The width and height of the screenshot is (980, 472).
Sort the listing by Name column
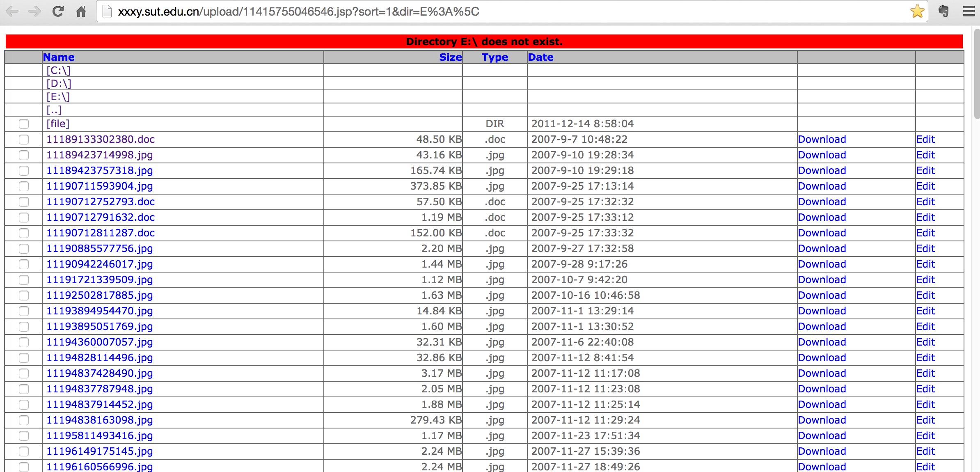59,57
